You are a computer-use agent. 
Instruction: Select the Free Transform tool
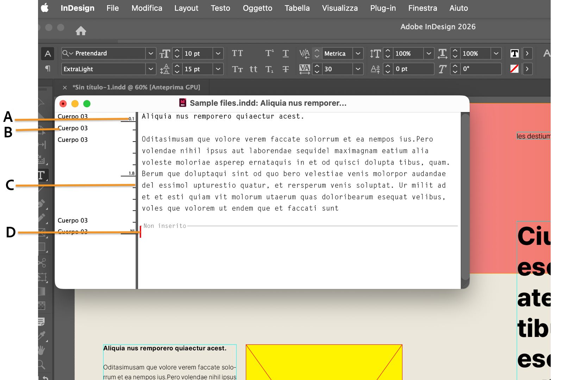click(x=42, y=278)
